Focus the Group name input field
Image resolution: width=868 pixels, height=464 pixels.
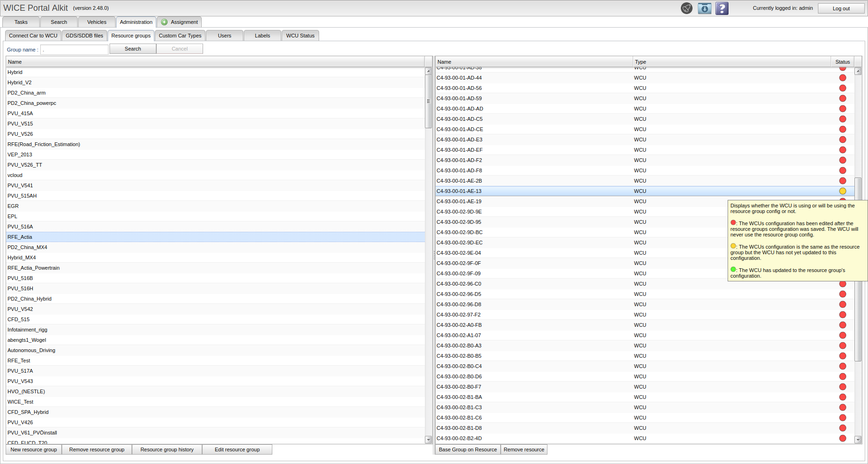(x=74, y=50)
